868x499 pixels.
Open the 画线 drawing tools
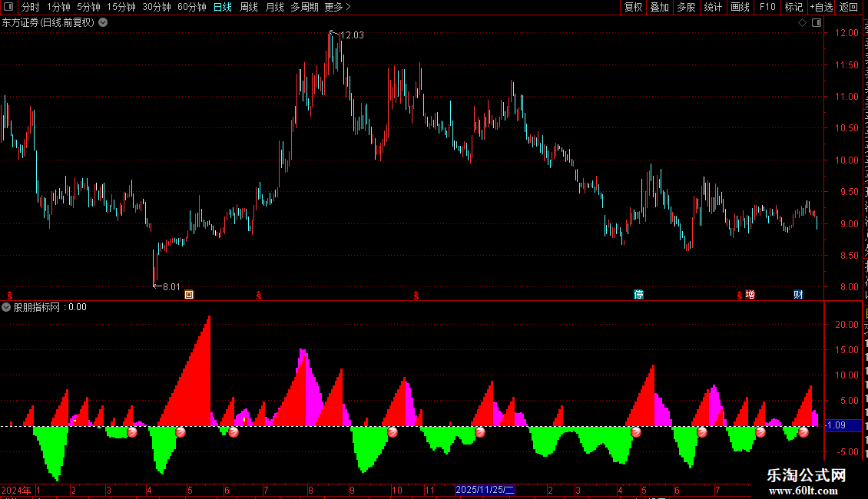point(740,7)
